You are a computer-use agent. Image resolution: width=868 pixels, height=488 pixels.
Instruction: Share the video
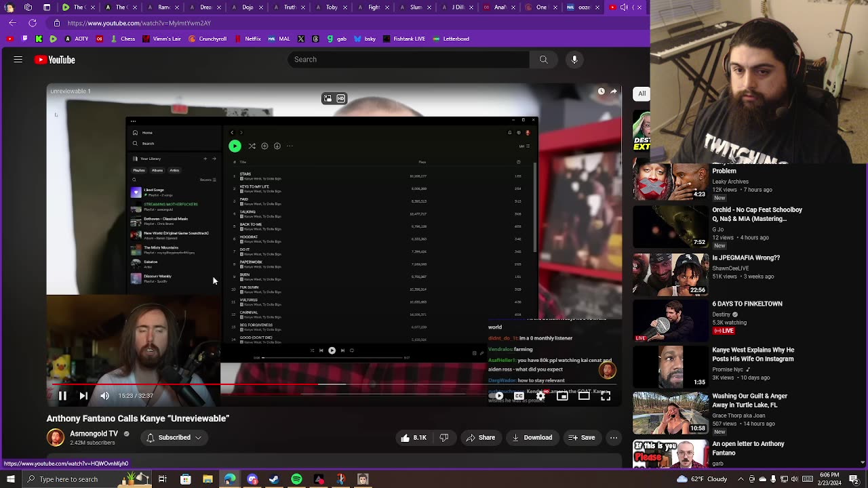(480, 438)
